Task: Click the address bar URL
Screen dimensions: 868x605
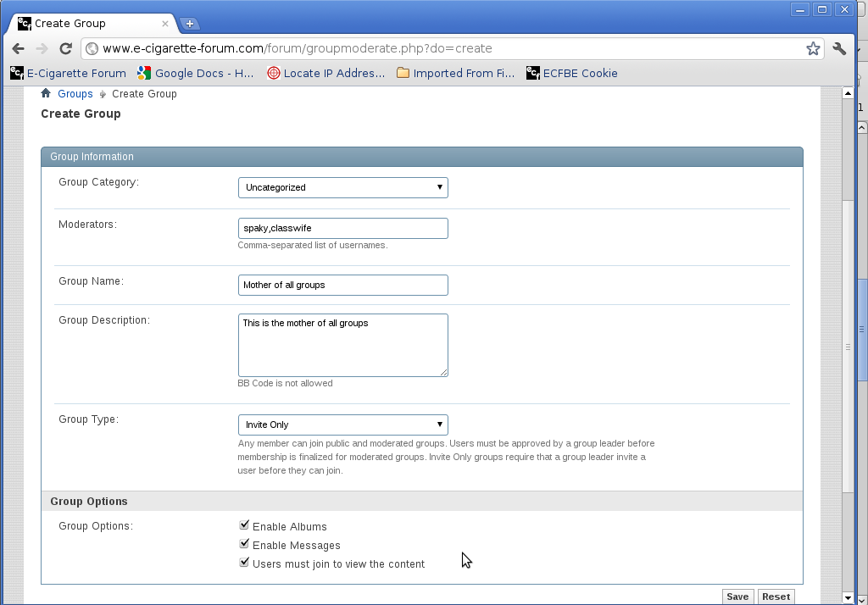Action: (298, 48)
